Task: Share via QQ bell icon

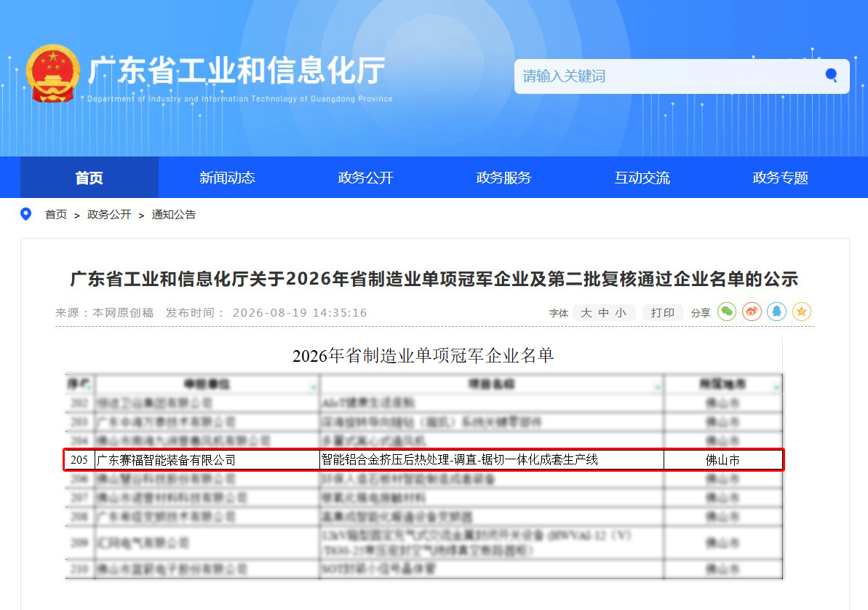Action: 776,312
